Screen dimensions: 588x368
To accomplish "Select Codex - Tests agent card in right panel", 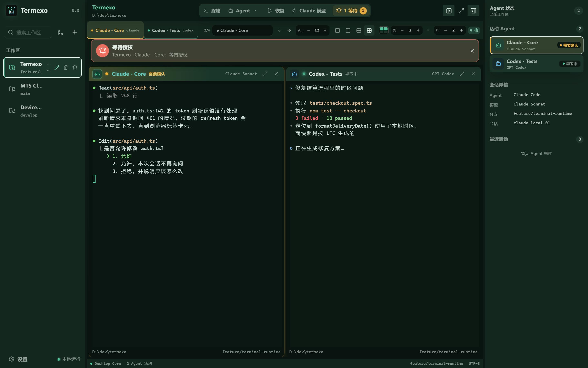I will tap(537, 64).
